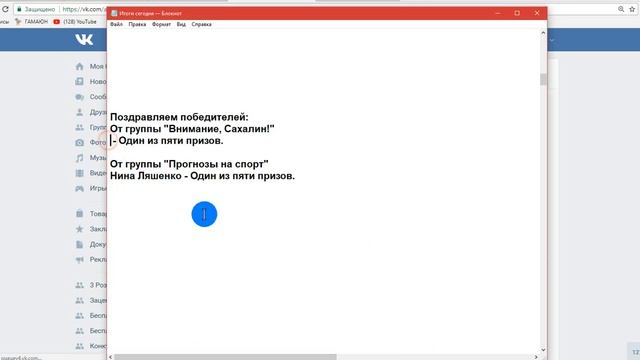
Task: Click the gamepad games icon in VK sidebar
Action: coord(80,189)
